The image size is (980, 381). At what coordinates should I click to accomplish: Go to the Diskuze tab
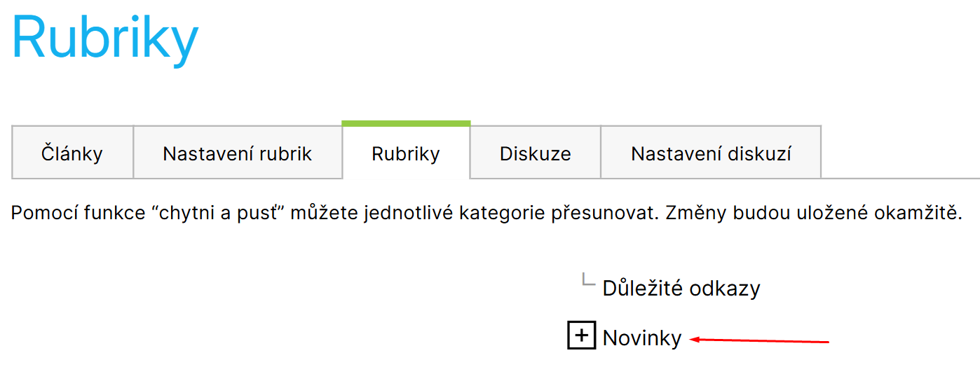(535, 153)
